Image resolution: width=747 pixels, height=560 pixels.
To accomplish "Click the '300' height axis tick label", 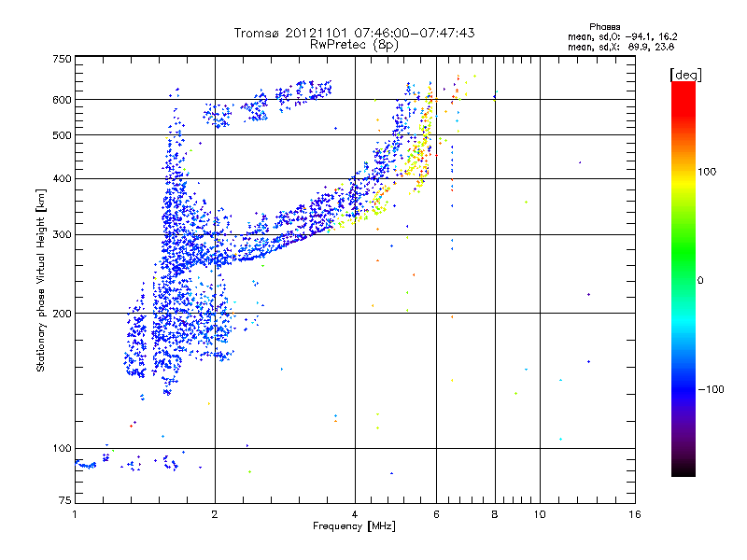I will coord(62,235).
